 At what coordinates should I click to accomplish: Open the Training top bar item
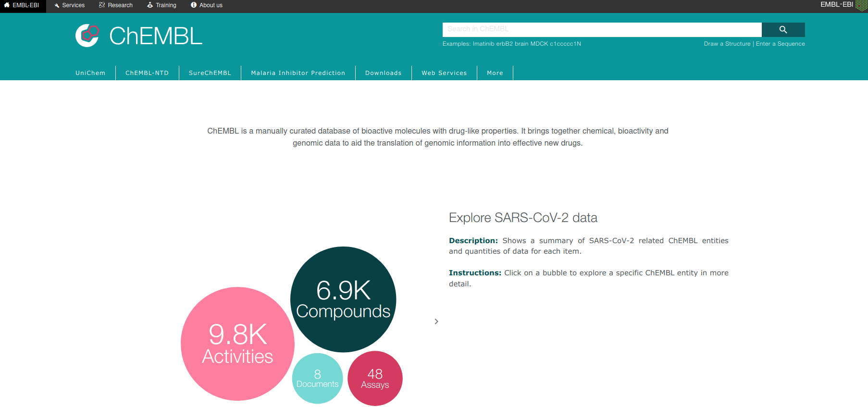click(x=162, y=5)
